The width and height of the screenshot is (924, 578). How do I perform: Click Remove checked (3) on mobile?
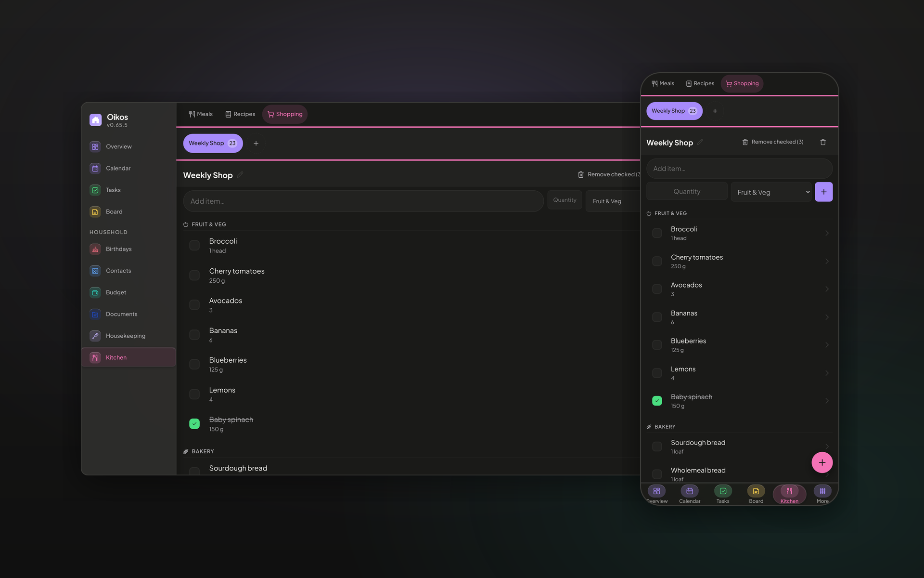tap(773, 142)
